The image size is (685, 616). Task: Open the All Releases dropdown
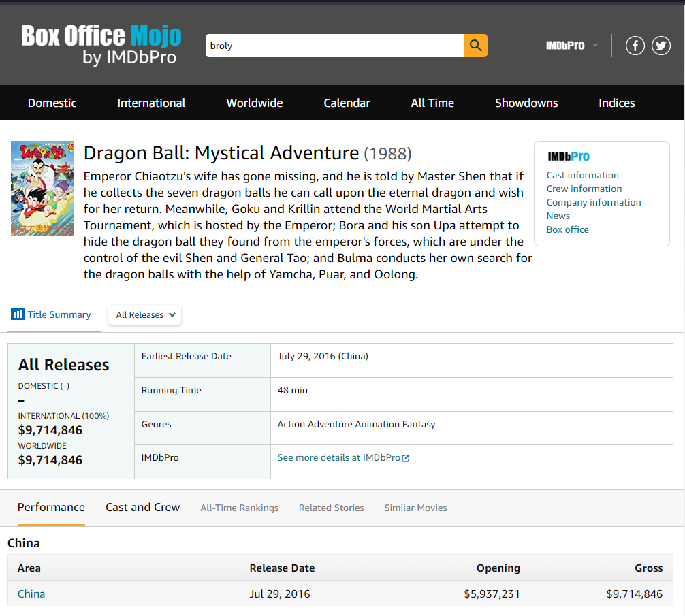click(x=145, y=314)
